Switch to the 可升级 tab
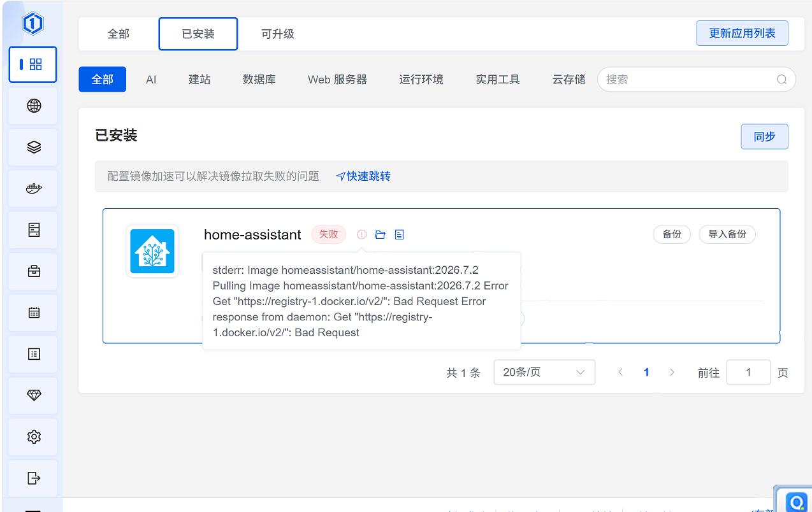This screenshot has height=512, width=812. coord(278,34)
